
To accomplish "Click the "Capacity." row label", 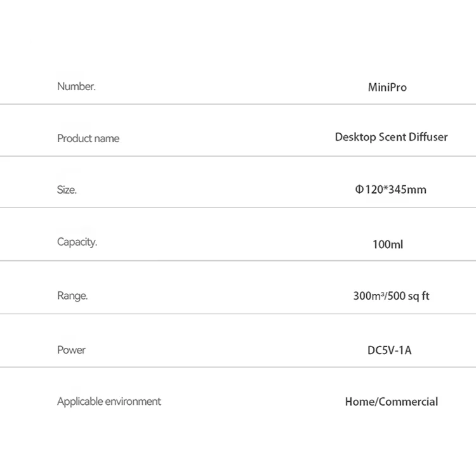I will pyautogui.click(x=77, y=242).
